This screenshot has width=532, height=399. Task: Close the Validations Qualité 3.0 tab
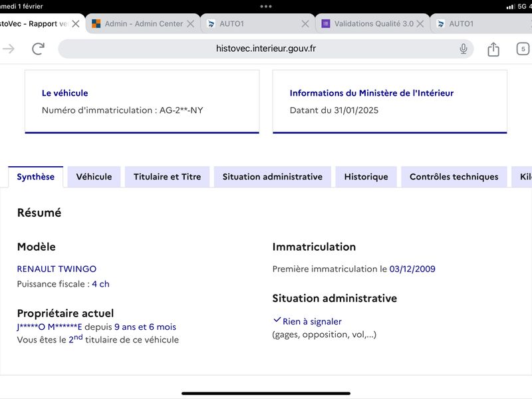click(x=420, y=24)
